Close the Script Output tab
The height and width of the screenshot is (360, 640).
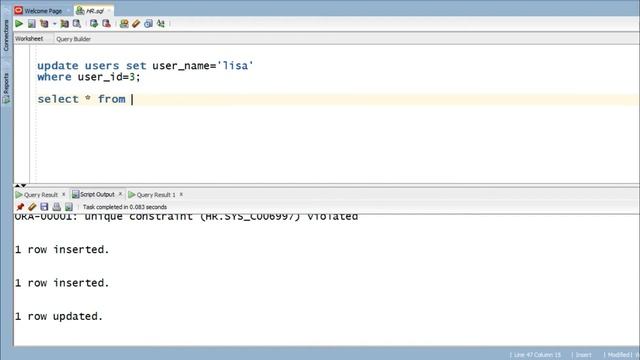[x=120, y=194]
